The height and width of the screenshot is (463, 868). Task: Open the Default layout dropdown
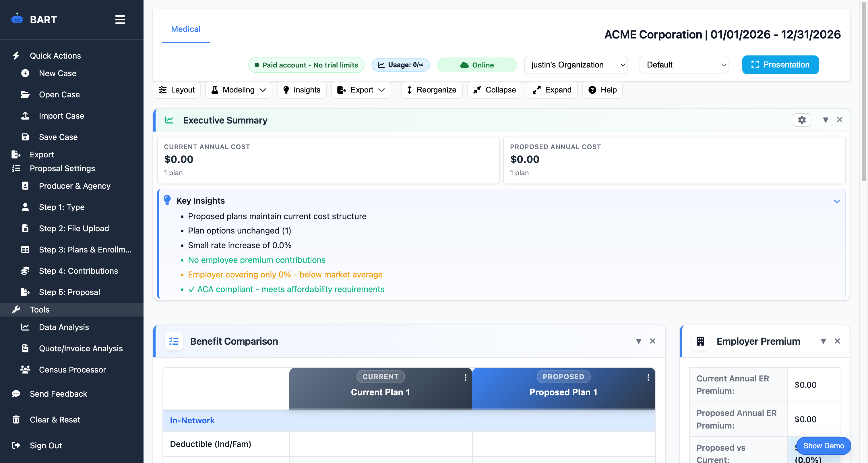683,65
